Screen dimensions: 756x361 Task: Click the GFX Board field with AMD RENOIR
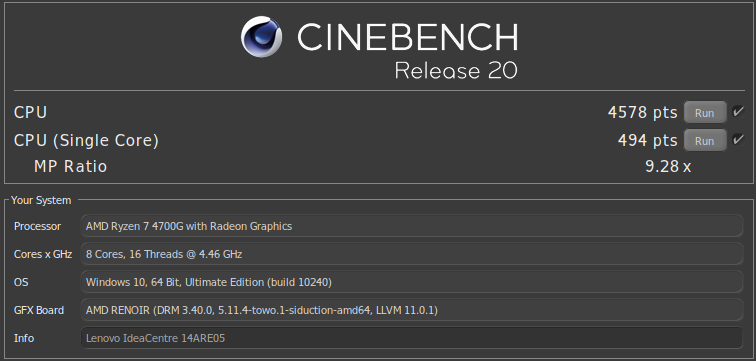coord(411,310)
